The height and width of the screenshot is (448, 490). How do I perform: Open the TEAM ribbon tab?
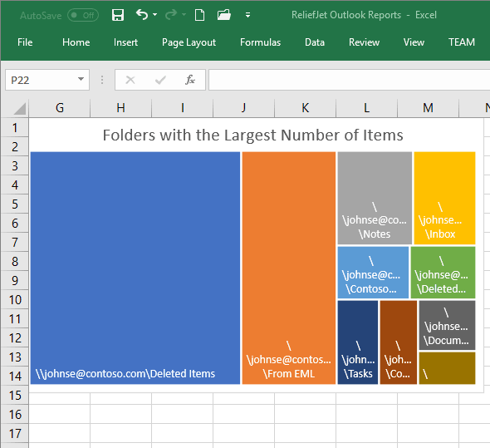[x=462, y=42]
